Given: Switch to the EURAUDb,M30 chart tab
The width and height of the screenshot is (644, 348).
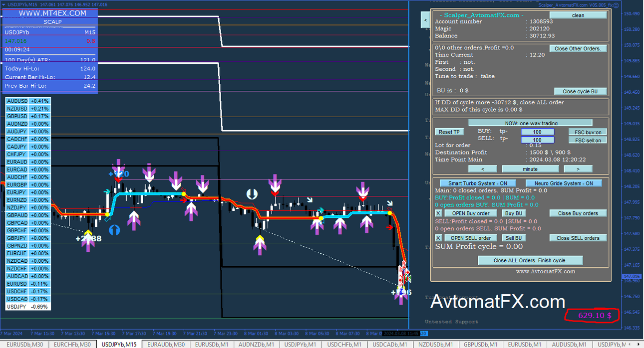Looking at the screenshot, I should 166,344.
